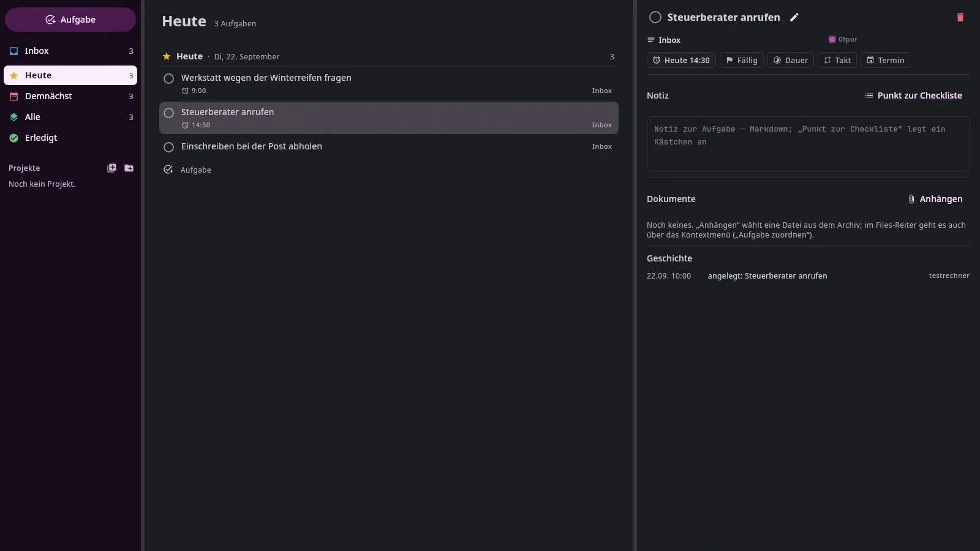This screenshot has width=980, height=551.
Task: Click new project icon next to Projekte
Action: point(111,168)
